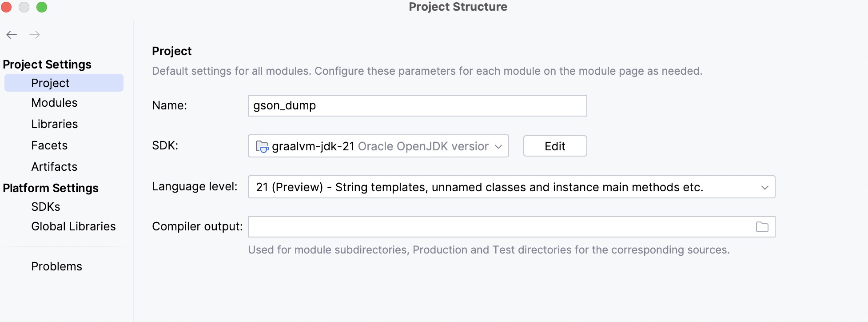Viewport: 868px width, 322px height.
Task: Click the project Name text field
Action: [x=417, y=106]
